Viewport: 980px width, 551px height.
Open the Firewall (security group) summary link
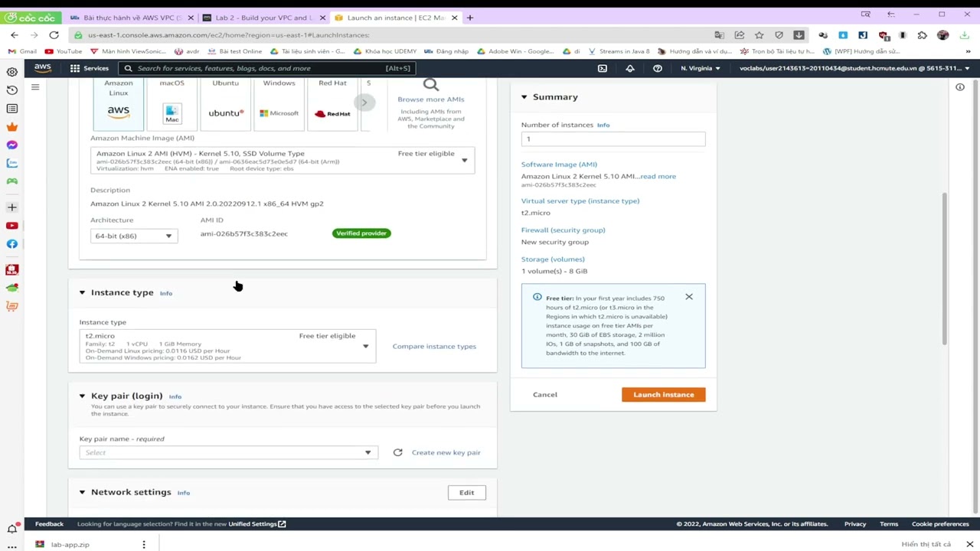pyautogui.click(x=563, y=230)
